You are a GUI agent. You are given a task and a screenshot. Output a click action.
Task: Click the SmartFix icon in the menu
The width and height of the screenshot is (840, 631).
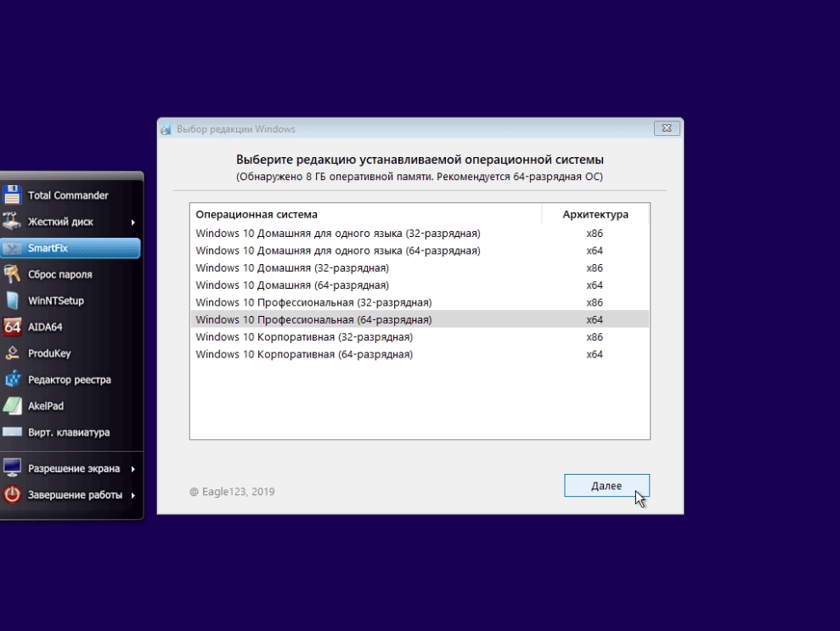pyautogui.click(x=12, y=248)
